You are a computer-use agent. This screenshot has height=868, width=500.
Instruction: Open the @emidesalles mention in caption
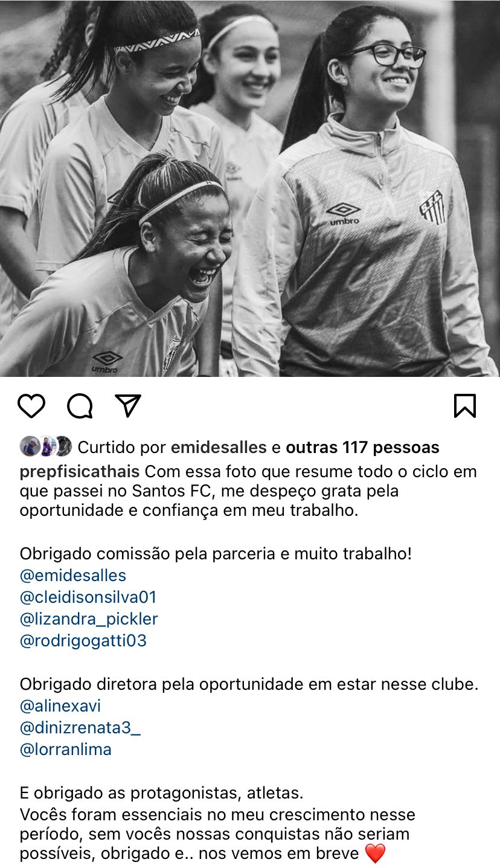pos(73,575)
